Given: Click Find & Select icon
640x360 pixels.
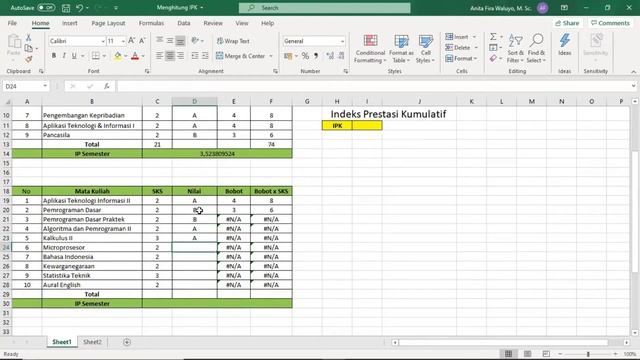Looking at the screenshot, I should coord(536,49).
